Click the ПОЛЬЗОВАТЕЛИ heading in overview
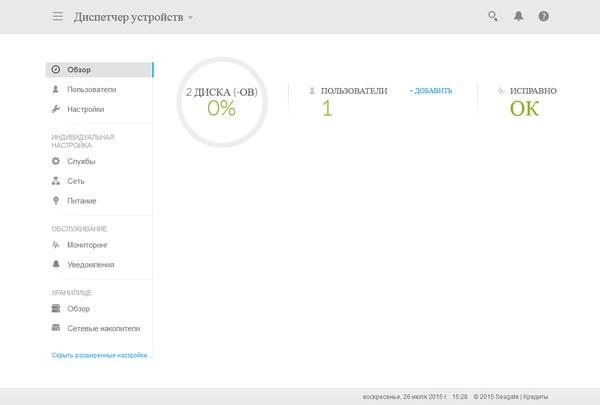This screenshot has height=405, width=600. click(354, 91)
